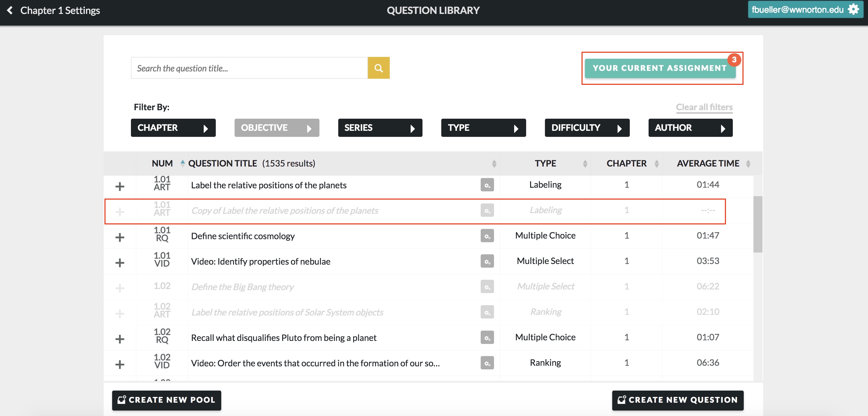The image size is (868, 416).
Task: Open the AUTHOR filter dropdown
Action: 690,128
